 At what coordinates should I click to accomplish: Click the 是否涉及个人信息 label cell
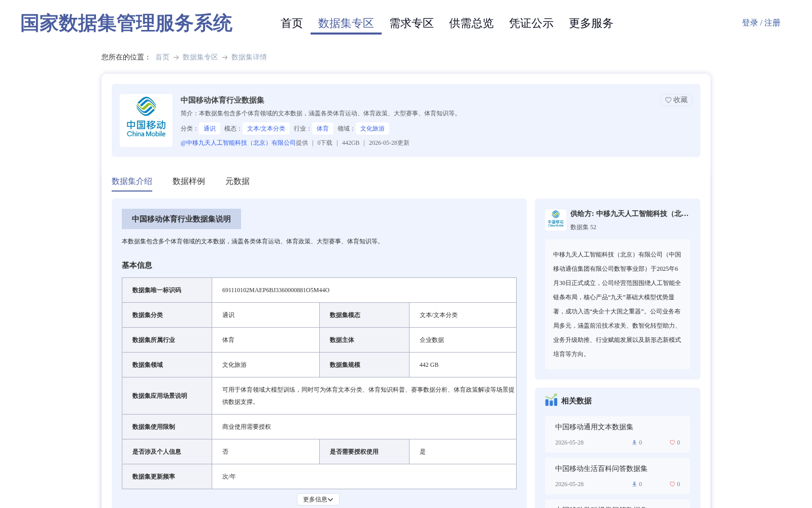click(x=167, y=452)
